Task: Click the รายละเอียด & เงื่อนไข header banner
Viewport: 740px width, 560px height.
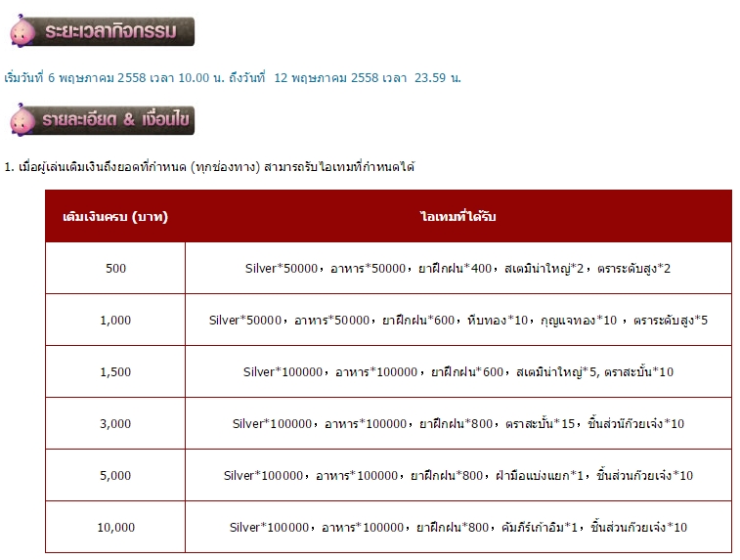Action: [x=102, y=120]
